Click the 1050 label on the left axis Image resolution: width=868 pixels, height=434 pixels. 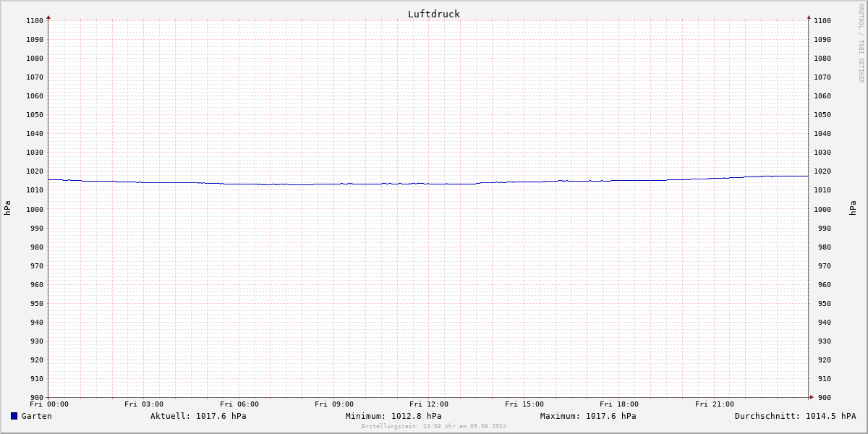pos(35,115)
